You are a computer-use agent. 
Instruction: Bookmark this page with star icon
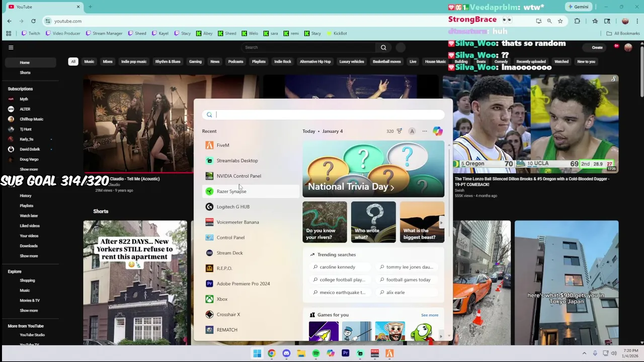[560, 21]
